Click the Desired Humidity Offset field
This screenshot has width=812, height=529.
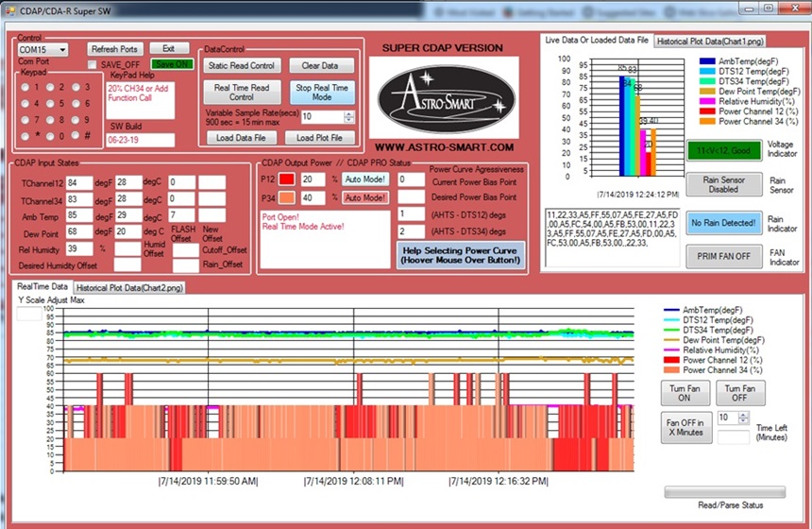click(127, 264)
